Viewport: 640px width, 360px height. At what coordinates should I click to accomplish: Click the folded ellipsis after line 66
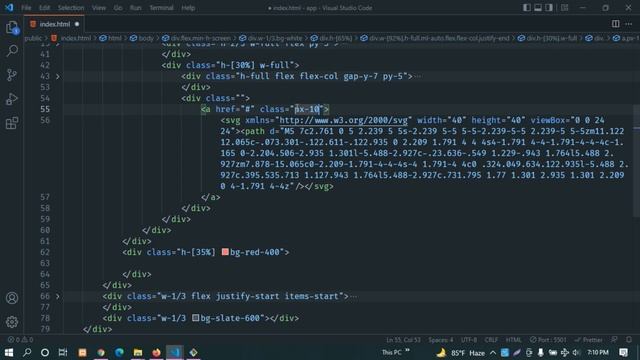[x=354, y=296]
